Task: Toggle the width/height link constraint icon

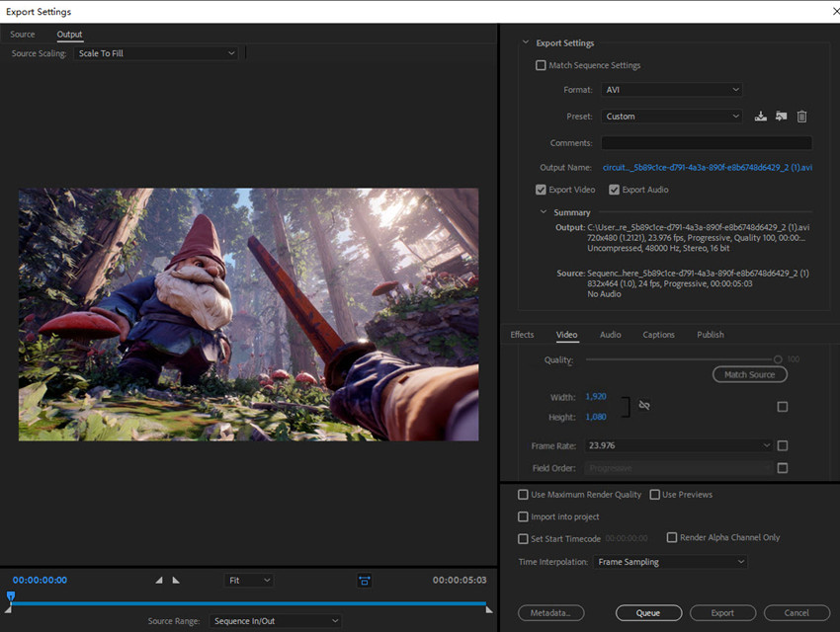Action: pos(644,405)
